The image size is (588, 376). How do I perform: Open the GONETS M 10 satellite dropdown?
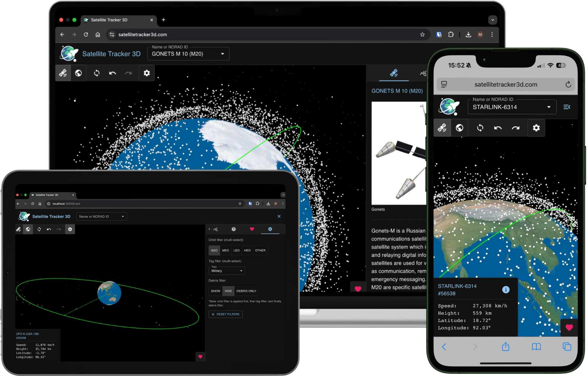coord(188,54)
